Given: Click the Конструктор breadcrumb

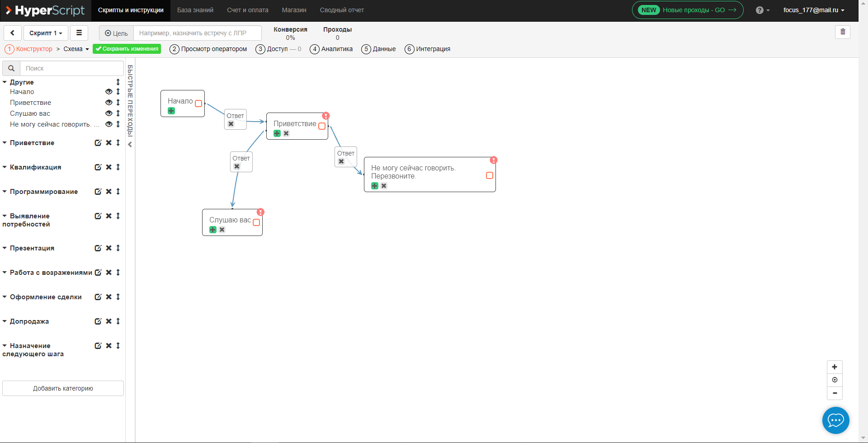Looking at the screenshot, I should 28,49.
